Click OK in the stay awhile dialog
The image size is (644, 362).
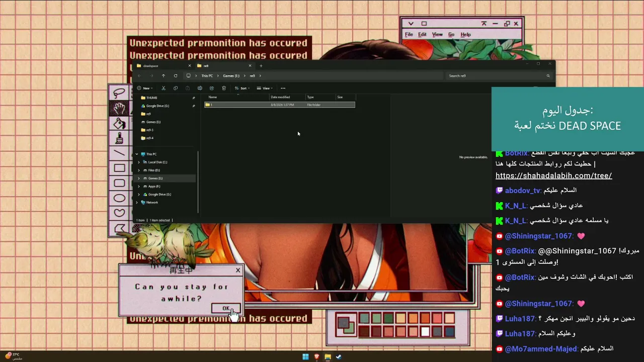pos(226,308)
